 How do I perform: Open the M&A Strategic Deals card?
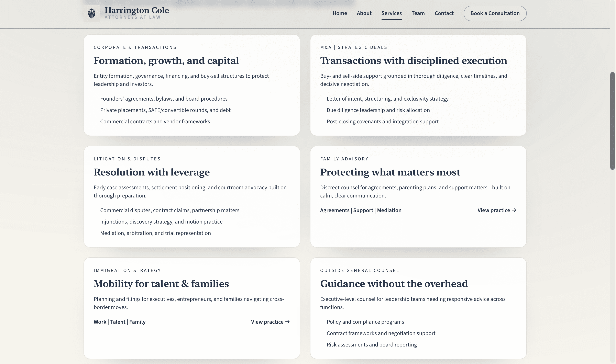(414, 61)
